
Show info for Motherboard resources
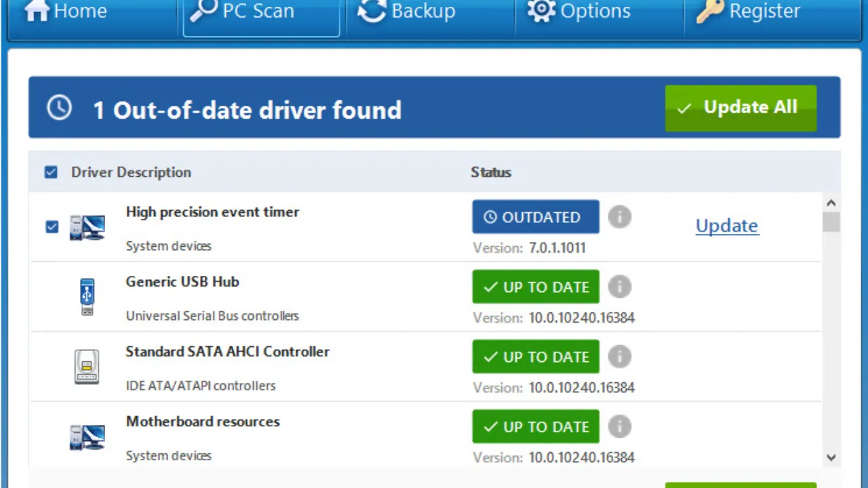click(619, 426)
